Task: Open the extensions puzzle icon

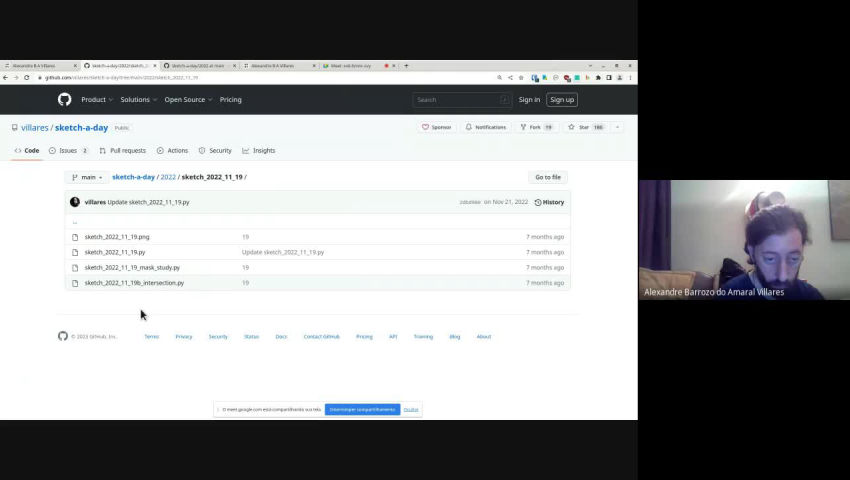Action: (x=598, y=78)
